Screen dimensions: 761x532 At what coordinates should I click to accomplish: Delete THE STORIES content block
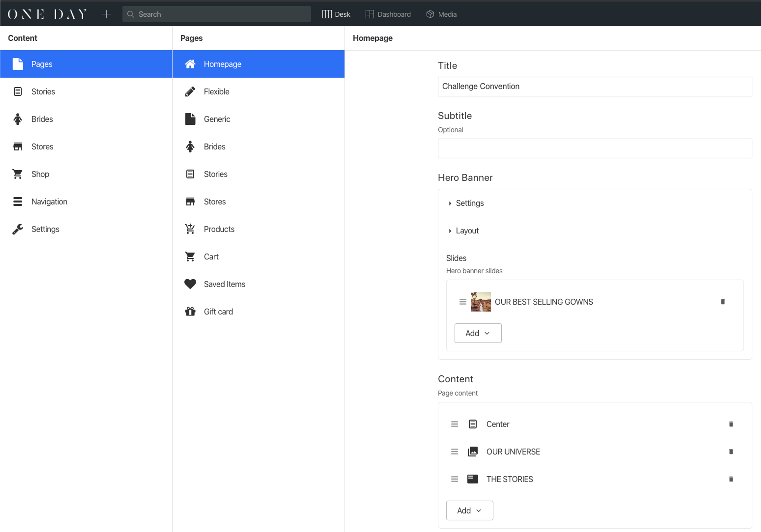tap(731, 479)
